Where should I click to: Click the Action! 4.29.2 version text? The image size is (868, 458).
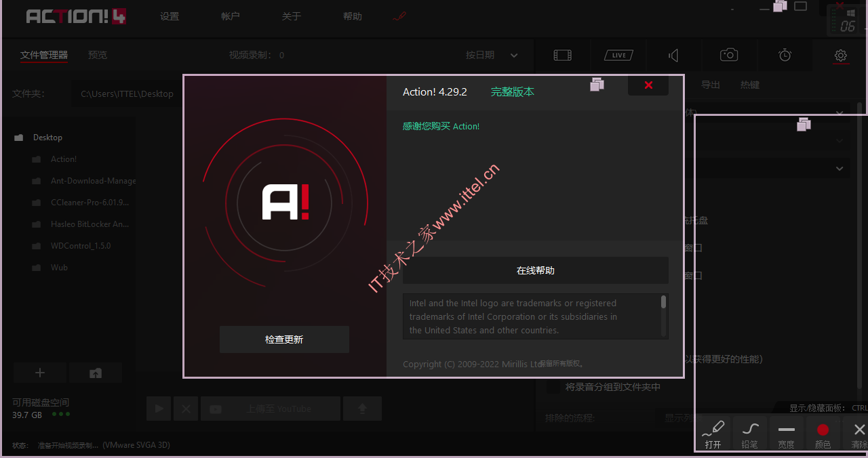[435, 91]
